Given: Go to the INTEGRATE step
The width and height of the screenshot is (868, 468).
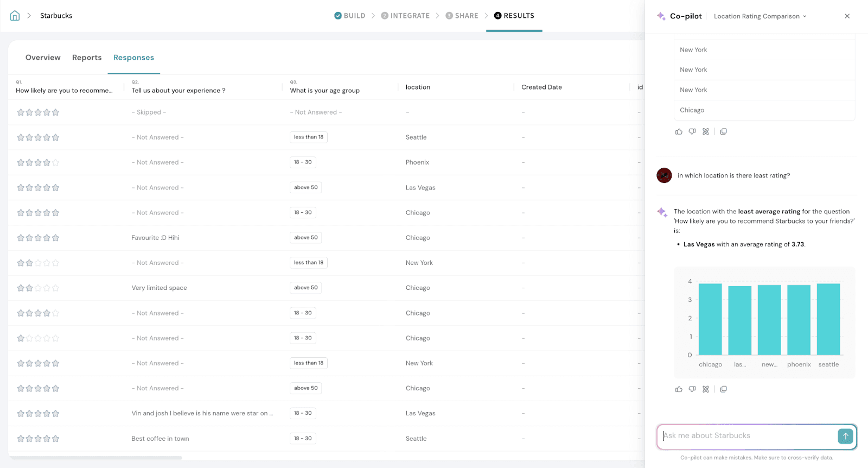Looking at the screenshot, I should click(405, 16).
